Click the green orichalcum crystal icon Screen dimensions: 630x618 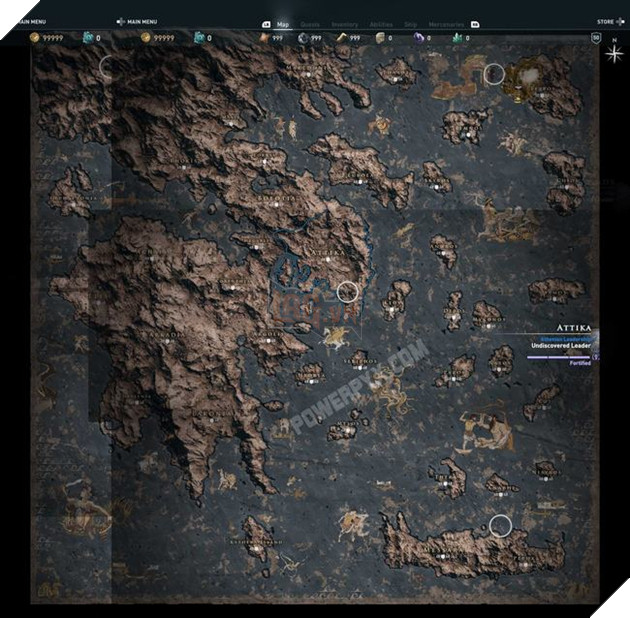(458, 38)
